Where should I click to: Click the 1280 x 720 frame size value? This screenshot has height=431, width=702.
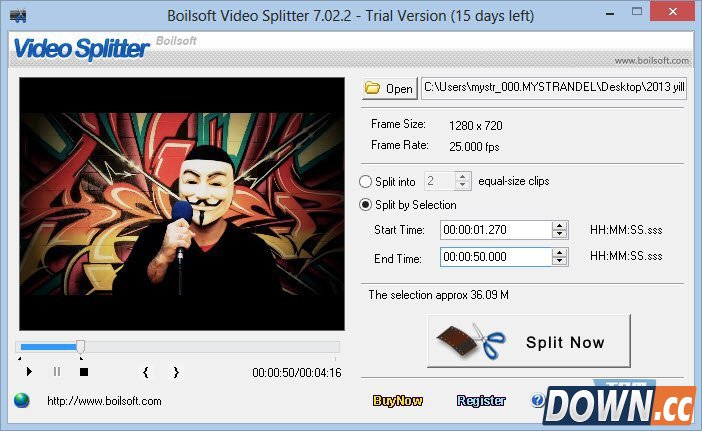point(475,126)
